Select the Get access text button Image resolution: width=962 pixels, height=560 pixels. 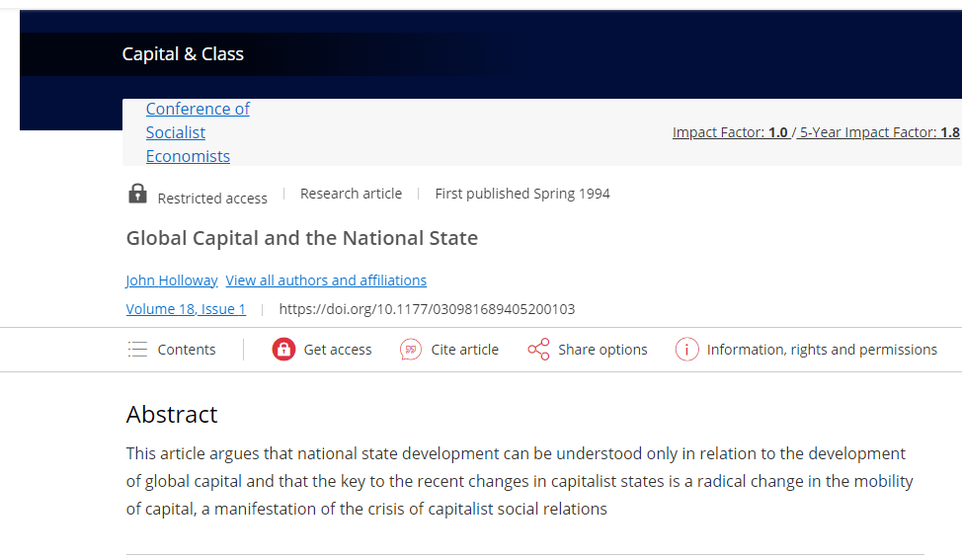click(x=338, y=350)
